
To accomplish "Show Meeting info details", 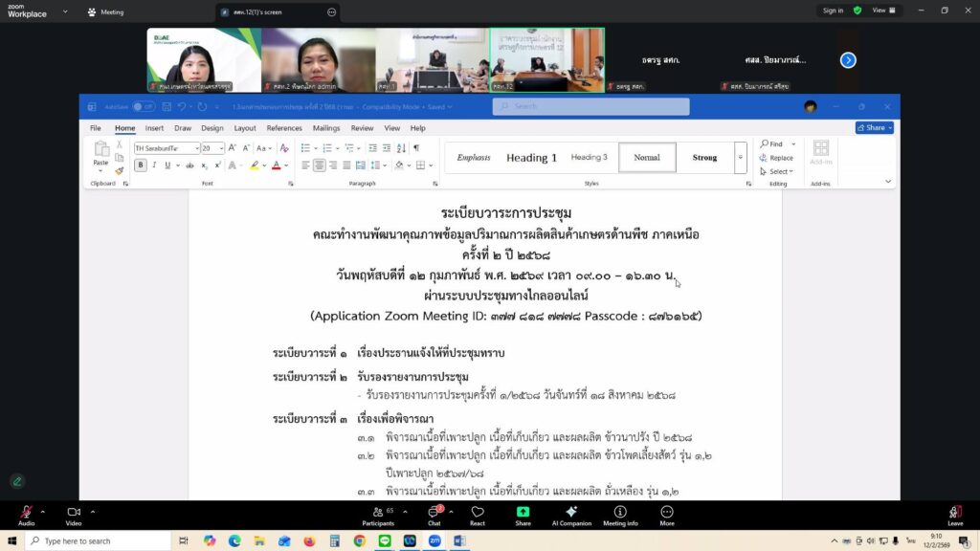I will tap(620, 514).
